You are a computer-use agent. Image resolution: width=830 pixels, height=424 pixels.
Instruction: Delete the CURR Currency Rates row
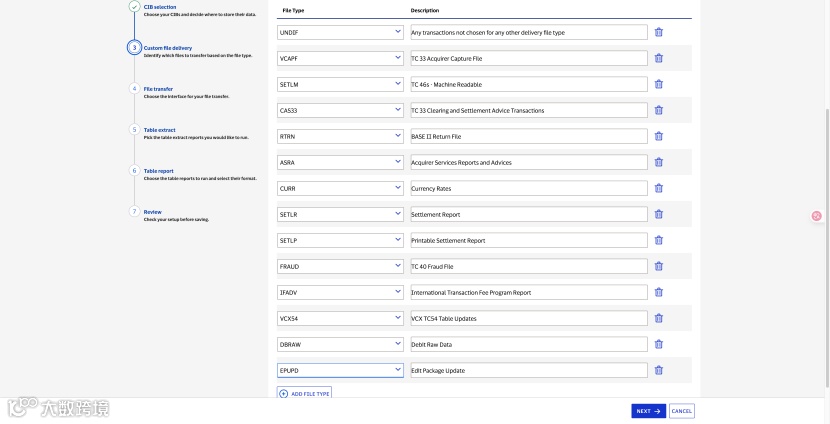[x=658, y=188]
